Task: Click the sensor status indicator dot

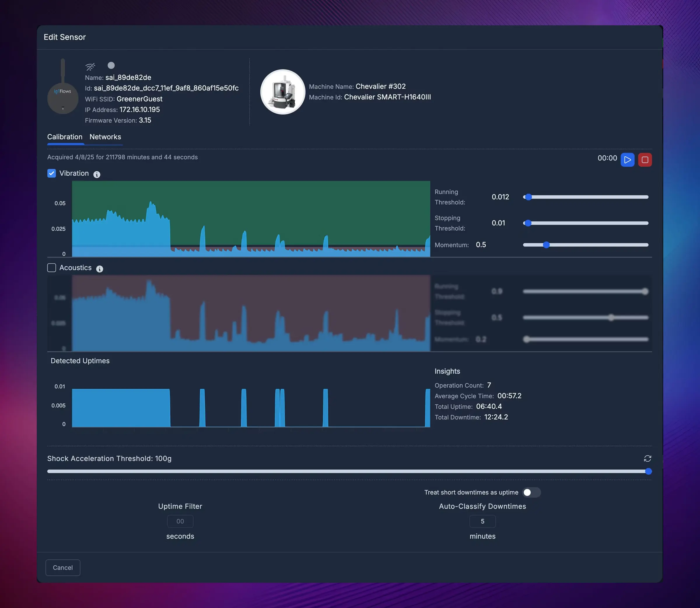Action: (x=111, y=65)
